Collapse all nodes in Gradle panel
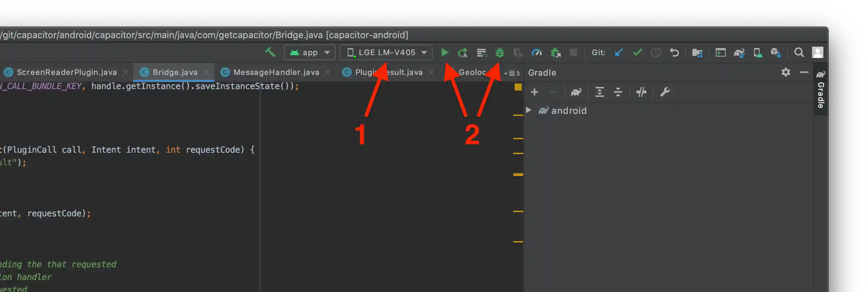Image resolution: width=868 pixels, height=292 pixels. click(618, 92)
